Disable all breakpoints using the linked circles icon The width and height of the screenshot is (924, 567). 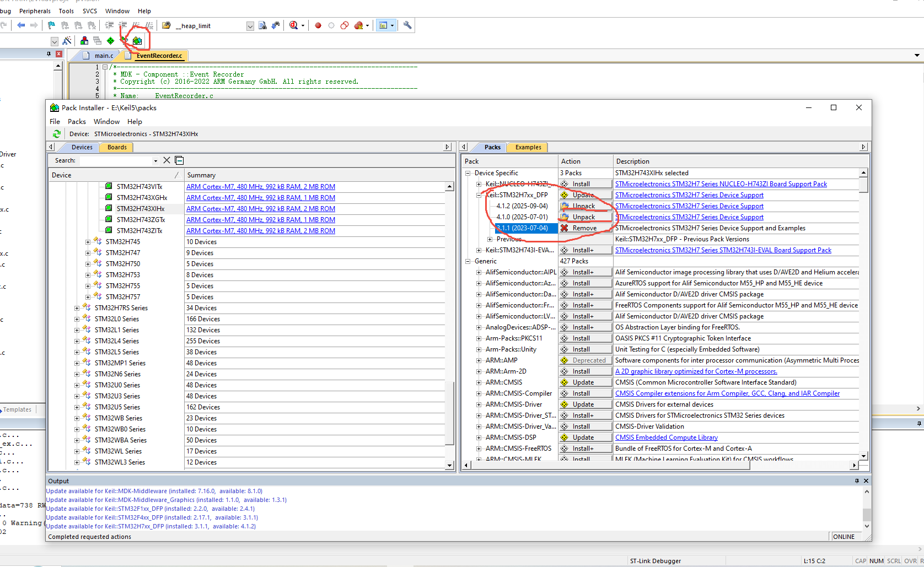345,25
